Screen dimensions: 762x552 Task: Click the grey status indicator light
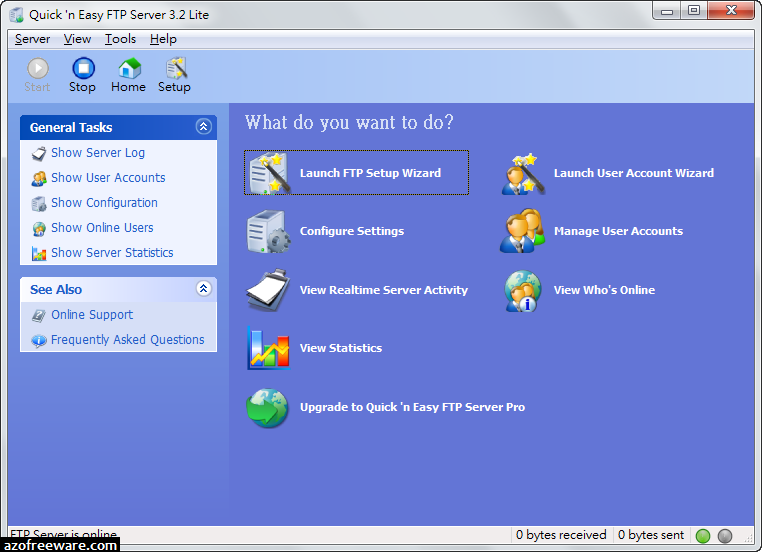click(x=725, y=535)
